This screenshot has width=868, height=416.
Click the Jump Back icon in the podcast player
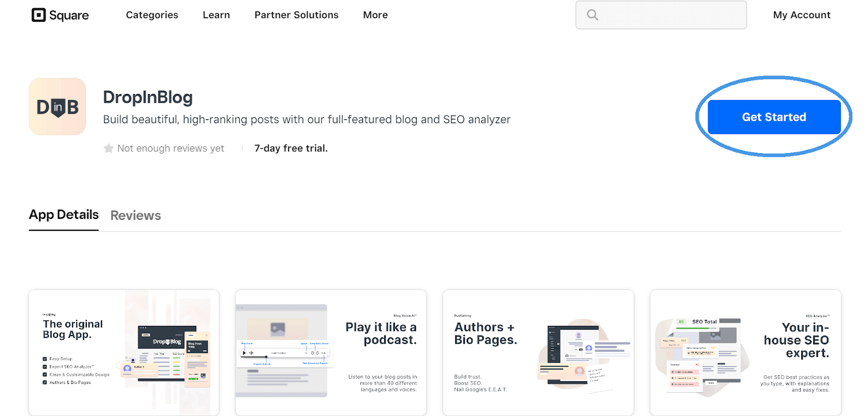tap(312, 353)
